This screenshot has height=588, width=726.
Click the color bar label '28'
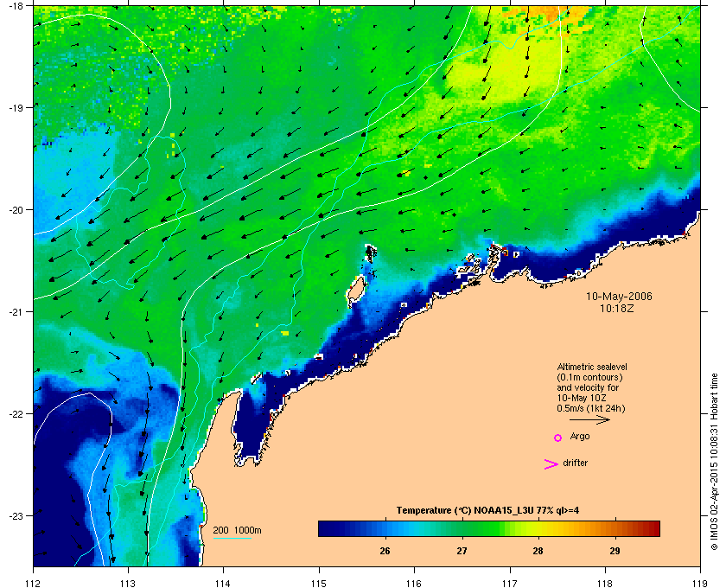coord(538,551)
